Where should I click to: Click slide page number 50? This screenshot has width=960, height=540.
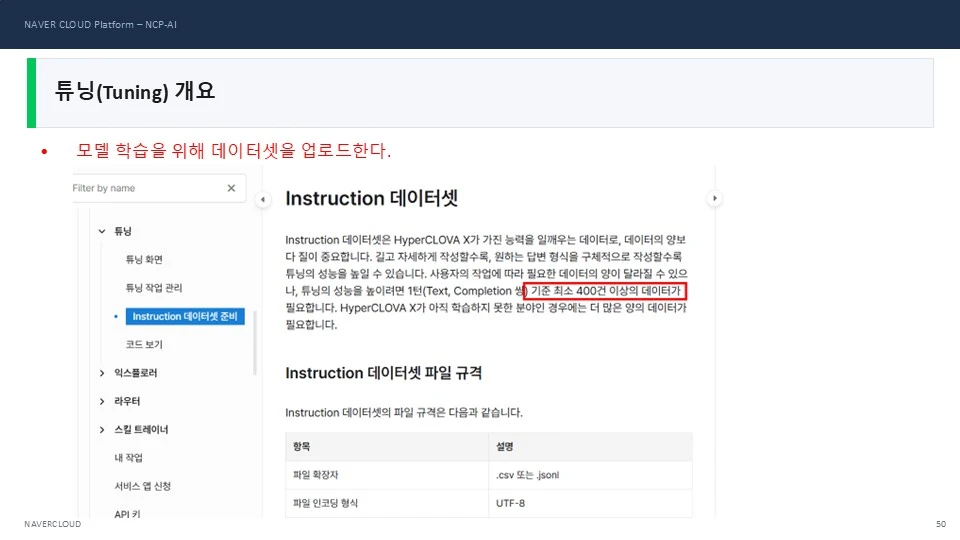point(941,524)
